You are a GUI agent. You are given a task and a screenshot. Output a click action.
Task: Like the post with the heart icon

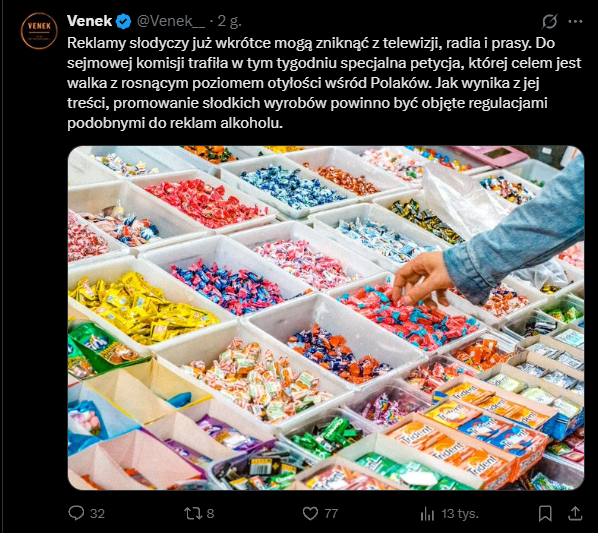tap(310, 513)
